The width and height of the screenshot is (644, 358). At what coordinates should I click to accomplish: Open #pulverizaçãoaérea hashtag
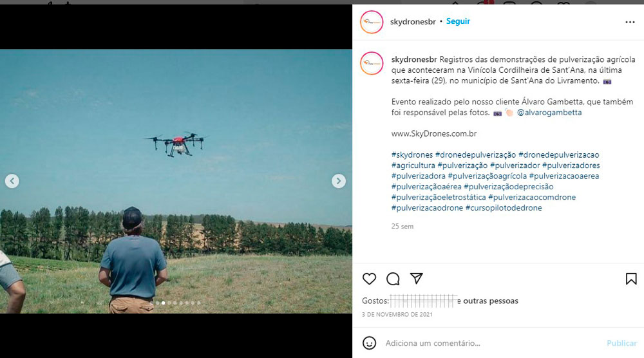(426, 187)
